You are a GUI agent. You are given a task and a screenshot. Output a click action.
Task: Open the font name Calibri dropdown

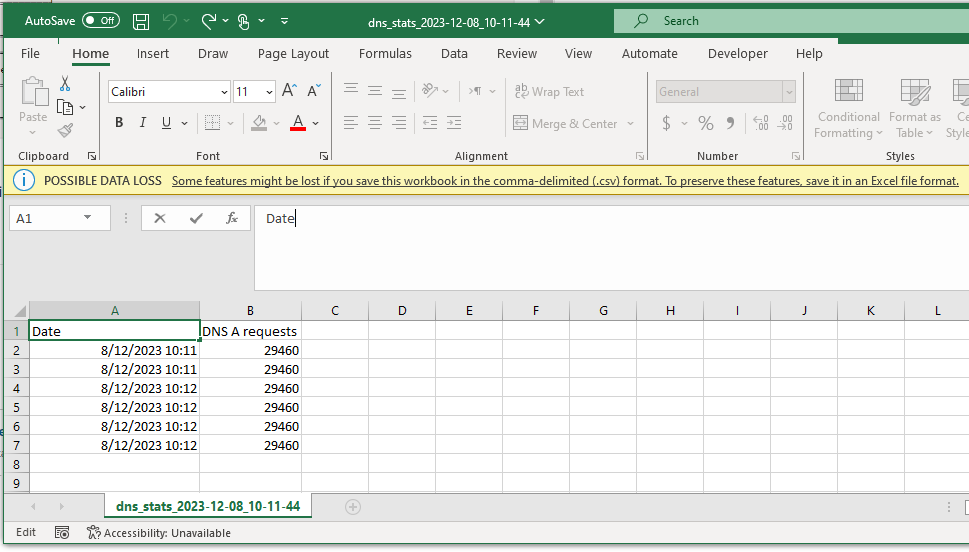[224, 92]
